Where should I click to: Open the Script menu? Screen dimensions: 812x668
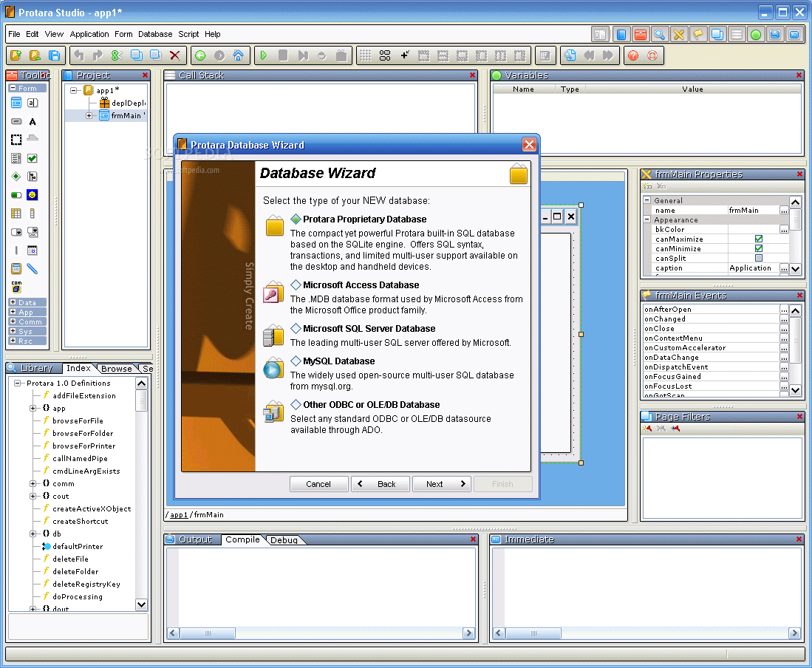click(x=188, y=34)
